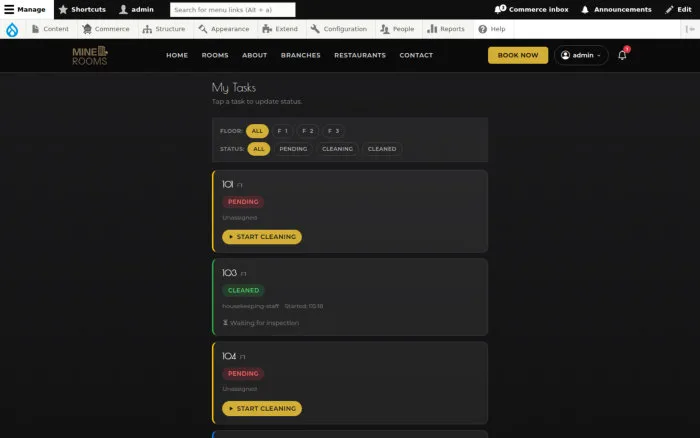Select the All floor filter

[x=257, y=131]
